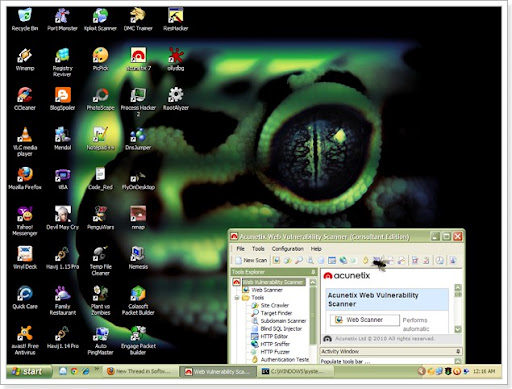Open Blind SQL Injector tool

(281, 329)
